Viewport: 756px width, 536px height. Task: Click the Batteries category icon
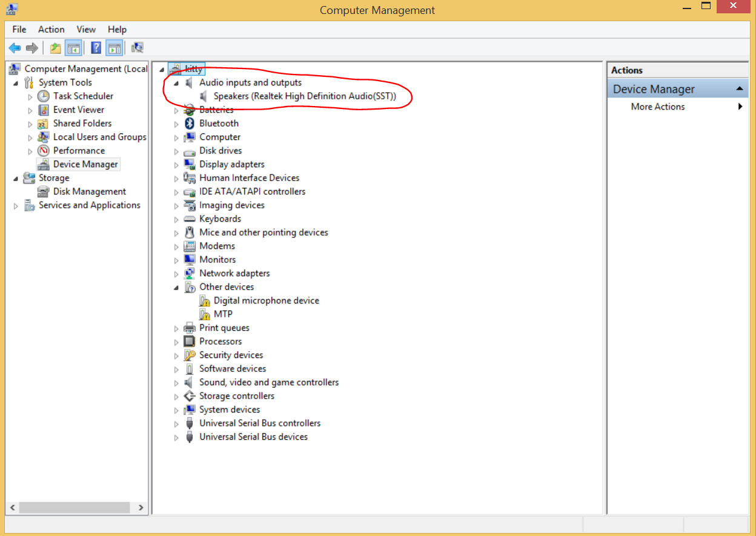point(190,110)
